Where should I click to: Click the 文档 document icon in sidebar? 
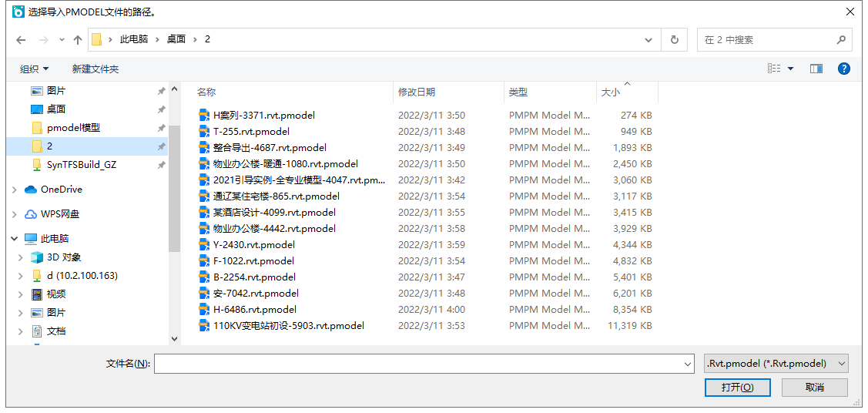(36, 331)
